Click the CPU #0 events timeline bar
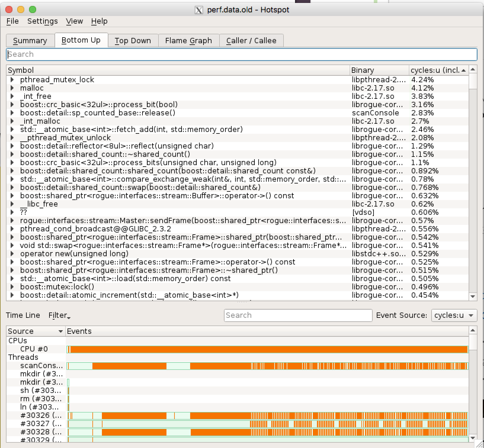 click(x=267, y=349)
